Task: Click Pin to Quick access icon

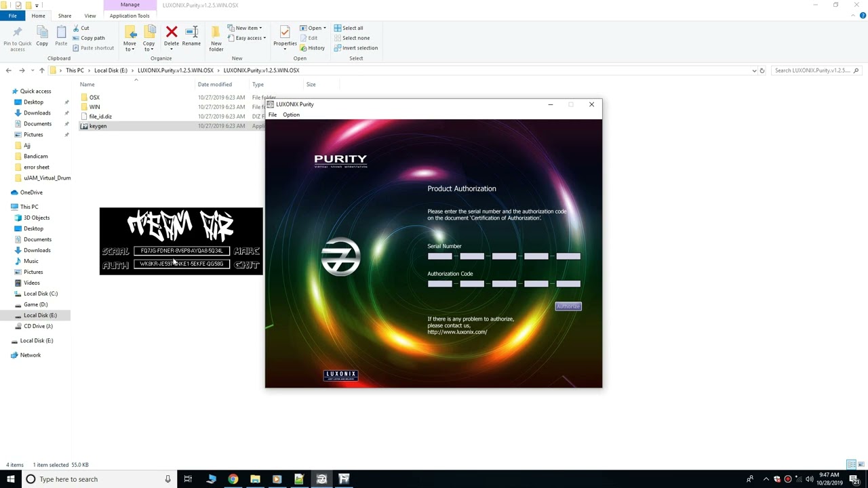Action: 17,33
